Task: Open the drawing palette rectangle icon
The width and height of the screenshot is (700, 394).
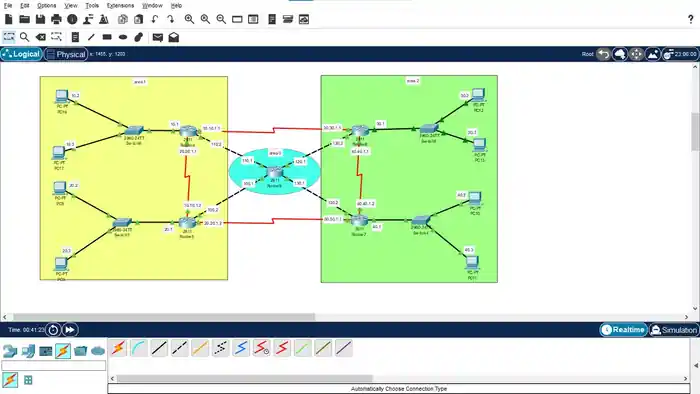Action: point(237,19)
